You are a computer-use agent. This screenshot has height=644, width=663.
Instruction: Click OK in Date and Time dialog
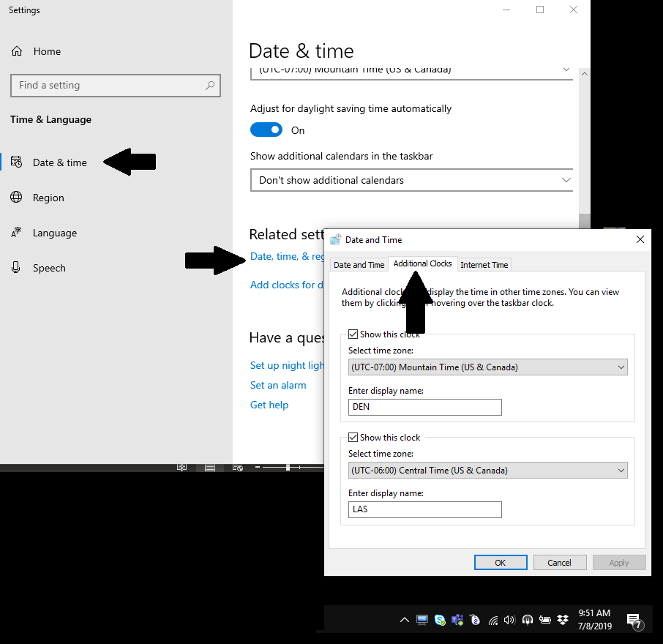501,562
